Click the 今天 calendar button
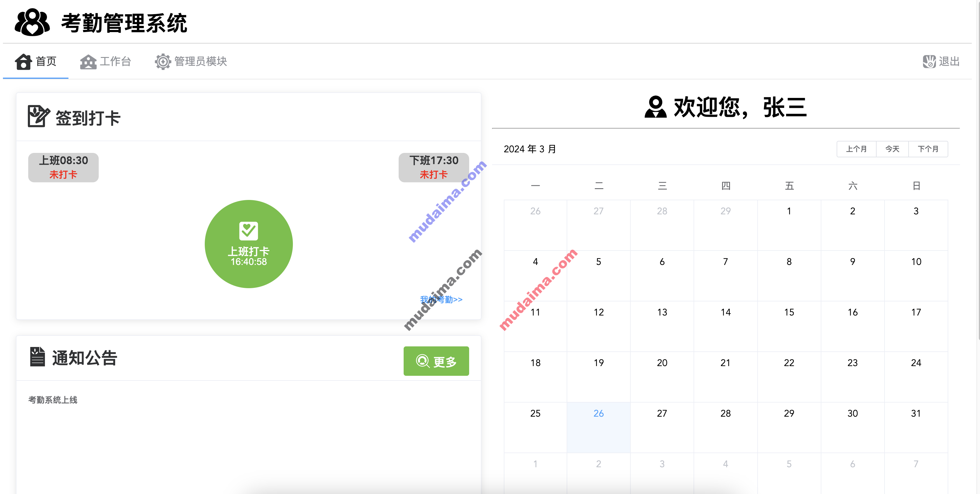 pyautogui.click(x=892, y=149)
